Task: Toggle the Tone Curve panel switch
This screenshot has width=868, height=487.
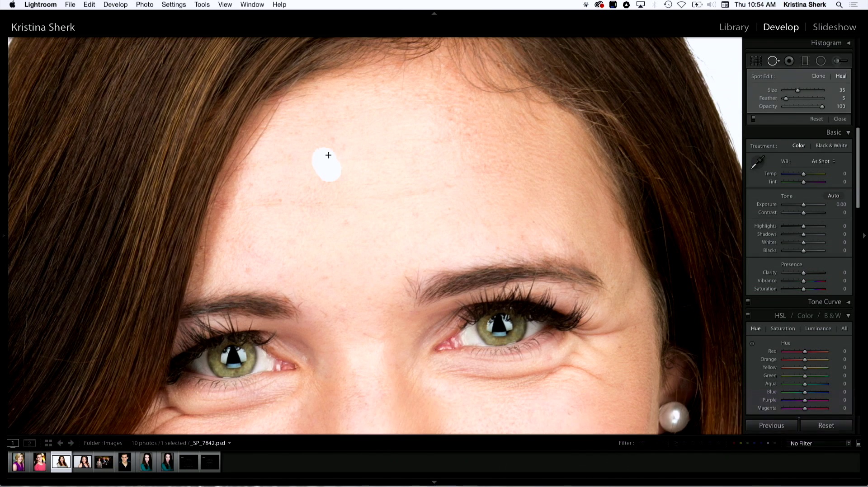Action: click(x=748, y=301)
